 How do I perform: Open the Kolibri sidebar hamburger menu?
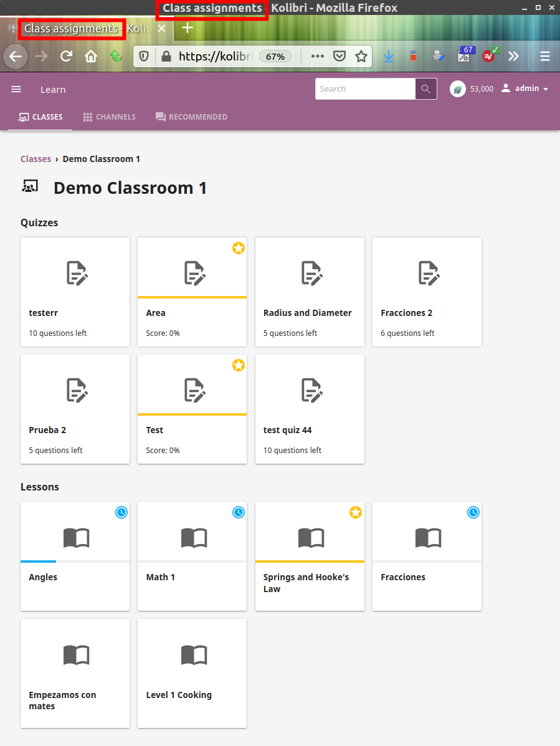16,89
